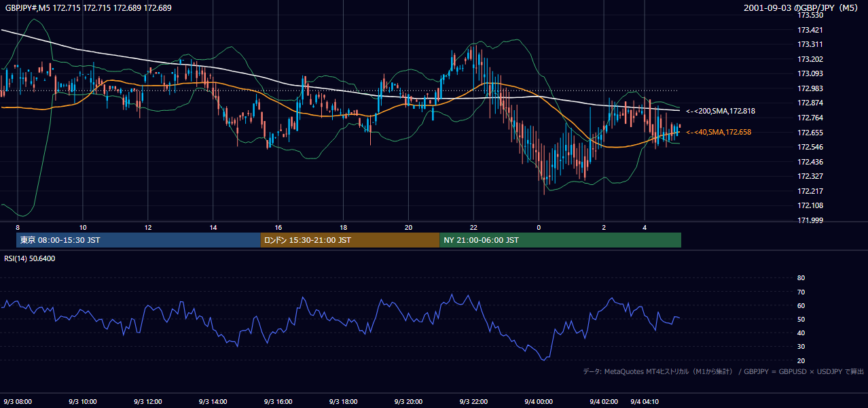The image size is (868, 408).
Task: Click price level 172.983 on axis
Action: pyautogui.click(x=810, y=88)
